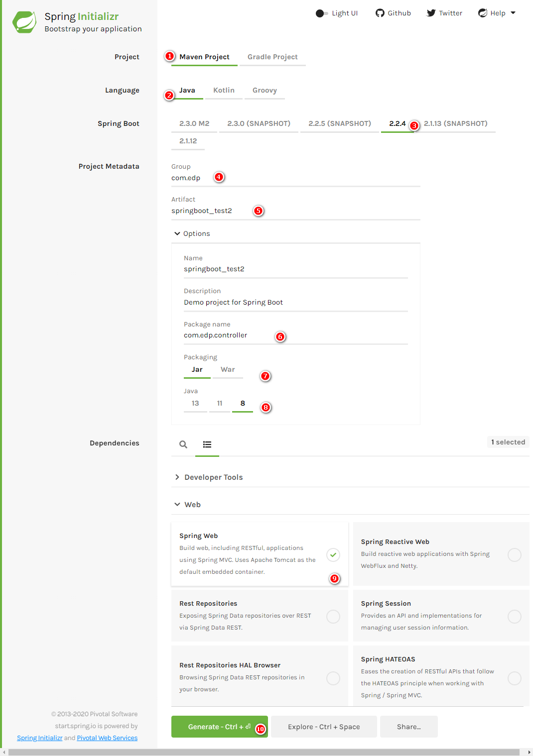
Task: Deselect the Spring Web checkmark
Action: coord(333,554)
